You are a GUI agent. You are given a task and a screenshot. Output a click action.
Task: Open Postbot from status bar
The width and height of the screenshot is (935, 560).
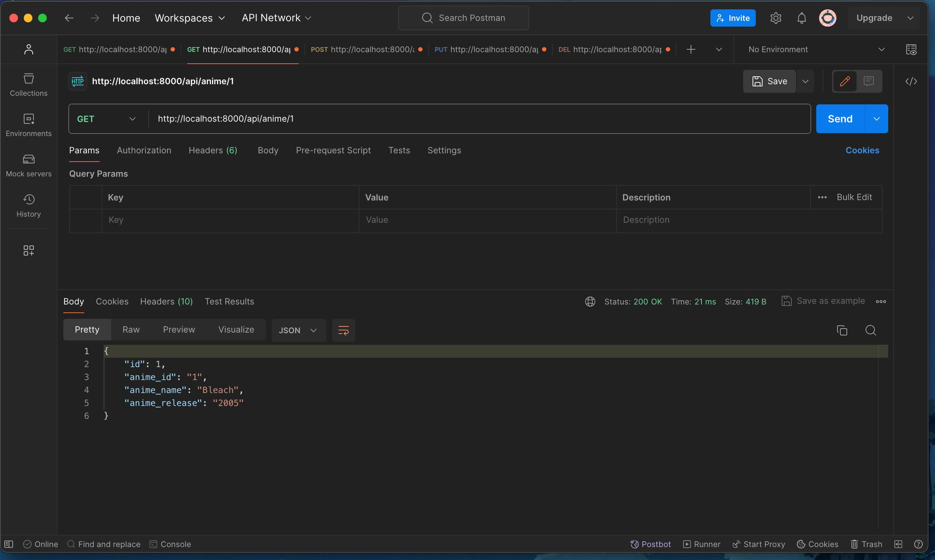(650, 544)
